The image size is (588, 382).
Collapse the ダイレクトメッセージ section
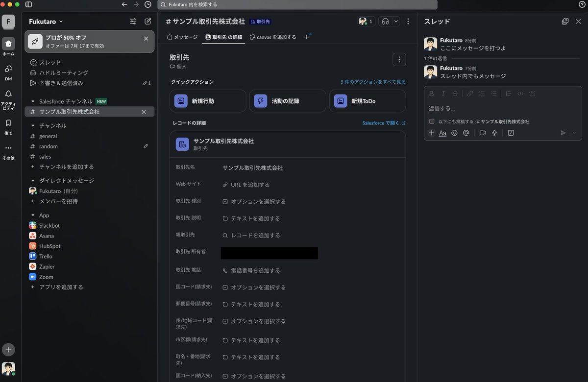tap(33, 181)
